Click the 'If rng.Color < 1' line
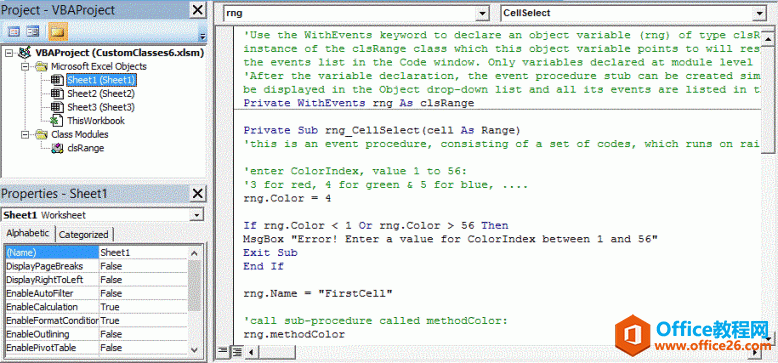The image size is (778, 363). point(376,226)
